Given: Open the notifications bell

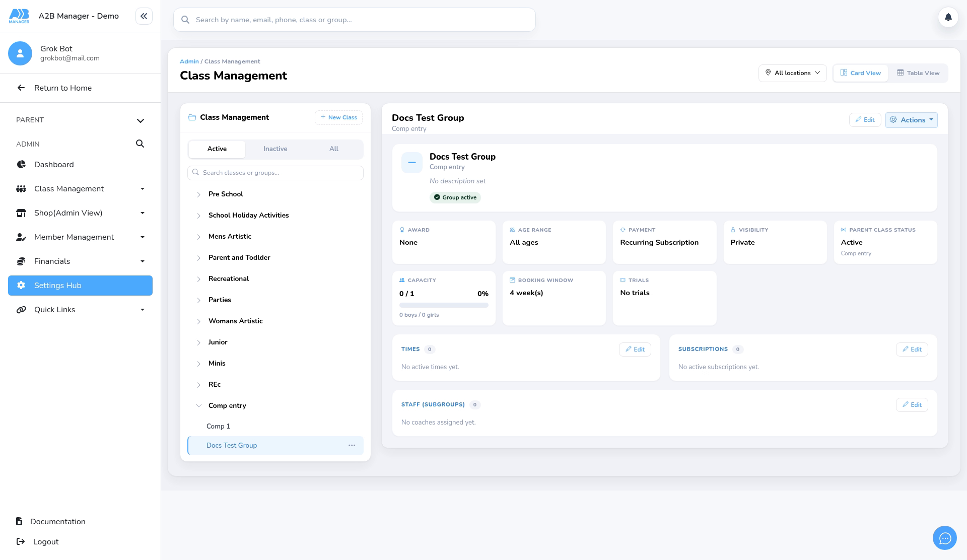Looking at the screenshot, I should [x=948, y=18].
